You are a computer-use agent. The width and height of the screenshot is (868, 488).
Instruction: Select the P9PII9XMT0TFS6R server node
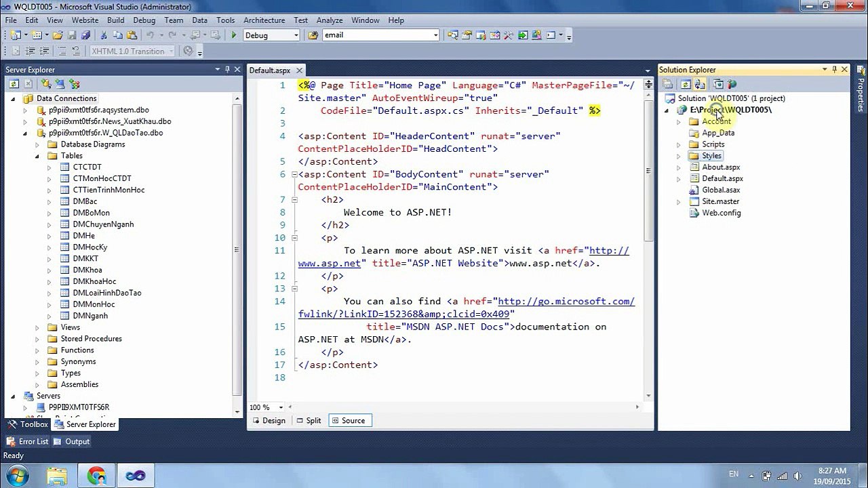tap(79, 407)
